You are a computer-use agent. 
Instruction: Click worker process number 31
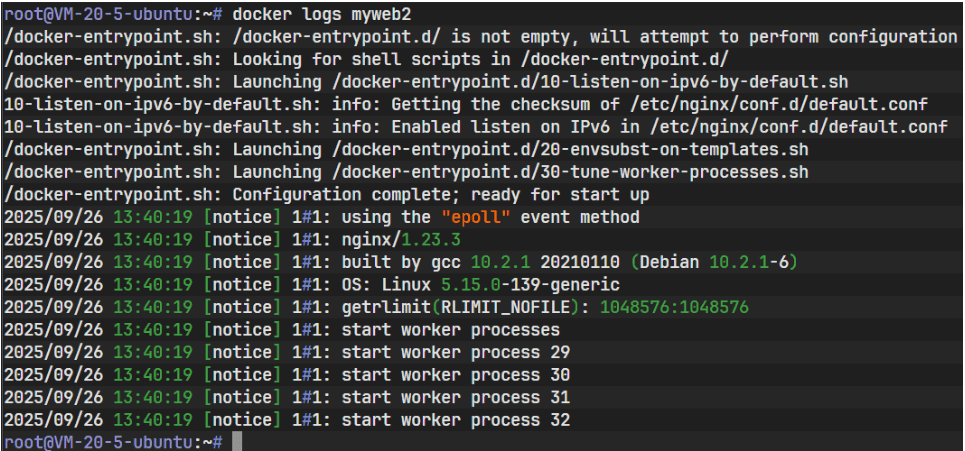pos(559,396)
